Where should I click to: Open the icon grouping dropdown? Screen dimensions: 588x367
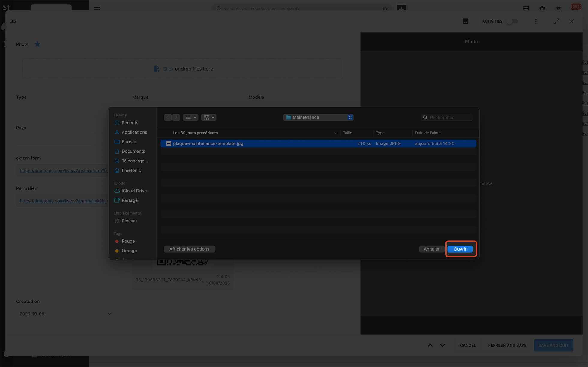click(x=209, y=117)
